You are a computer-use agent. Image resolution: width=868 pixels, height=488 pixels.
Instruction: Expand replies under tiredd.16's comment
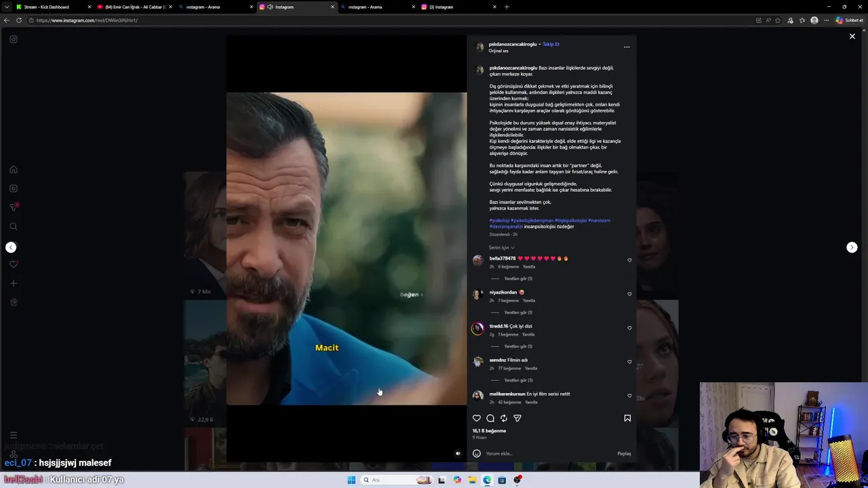(518, 346)
